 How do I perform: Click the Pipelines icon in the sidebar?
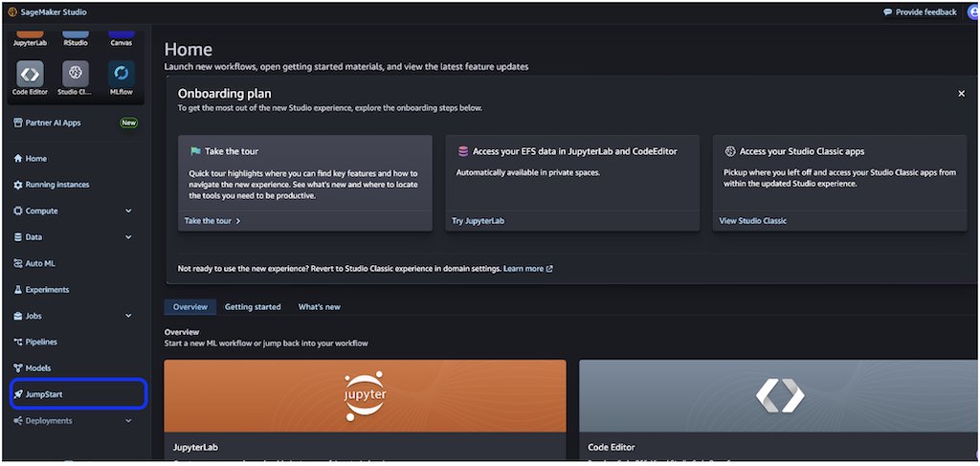click(18, 343)
